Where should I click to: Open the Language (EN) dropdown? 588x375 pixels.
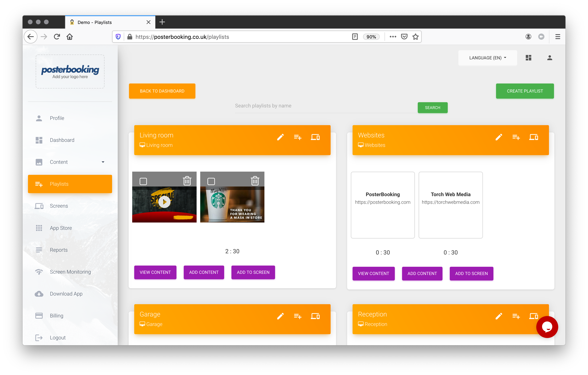pos(487,58)
